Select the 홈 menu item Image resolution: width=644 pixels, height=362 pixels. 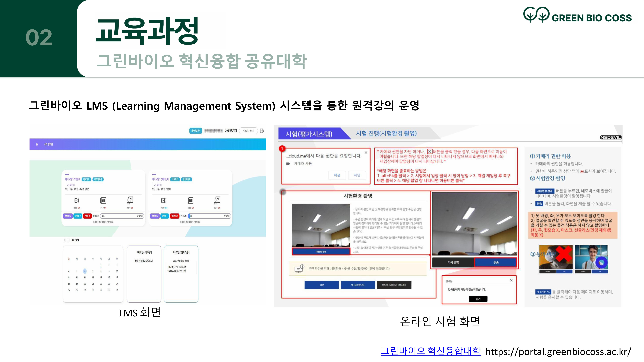click(37, 144)
